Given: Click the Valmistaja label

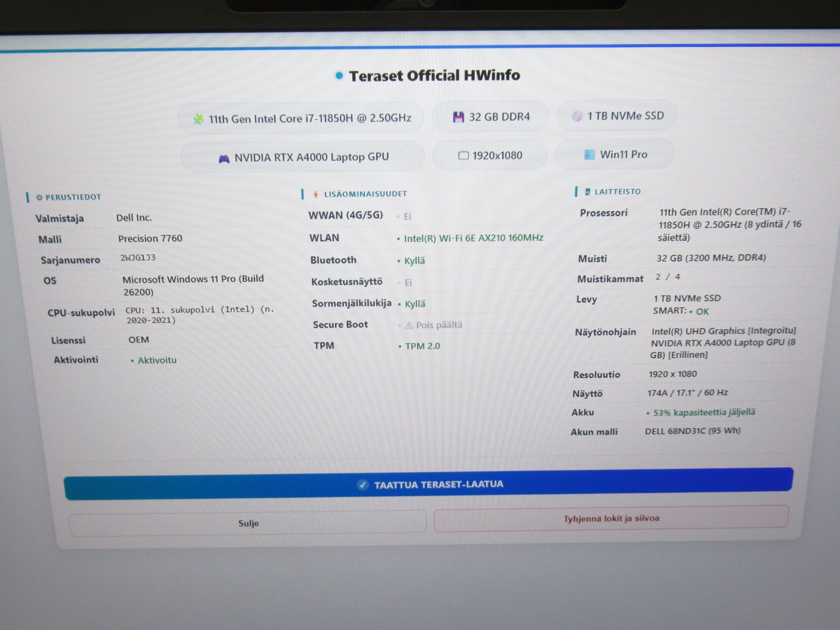Looking at the screenshot, I should [59, 218].
